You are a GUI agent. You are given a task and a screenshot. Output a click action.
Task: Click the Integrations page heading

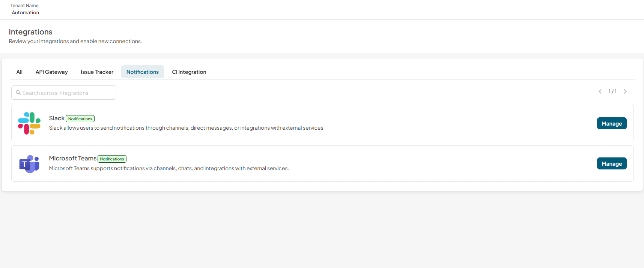click(31, 32)
